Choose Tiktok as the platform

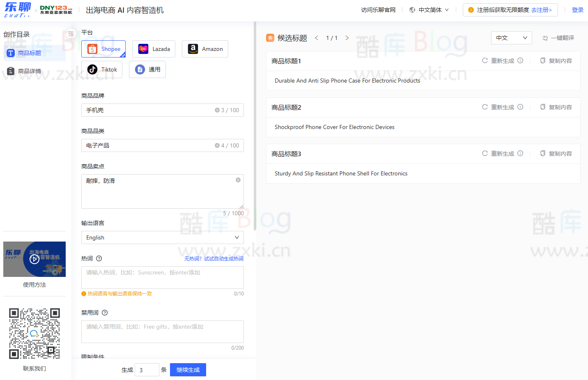coord(102,69)
